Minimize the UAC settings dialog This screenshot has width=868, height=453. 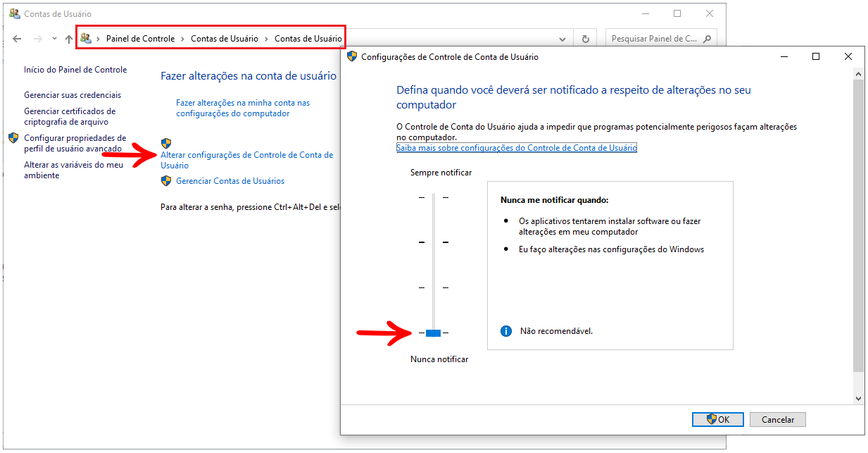[x=784, y=56]
